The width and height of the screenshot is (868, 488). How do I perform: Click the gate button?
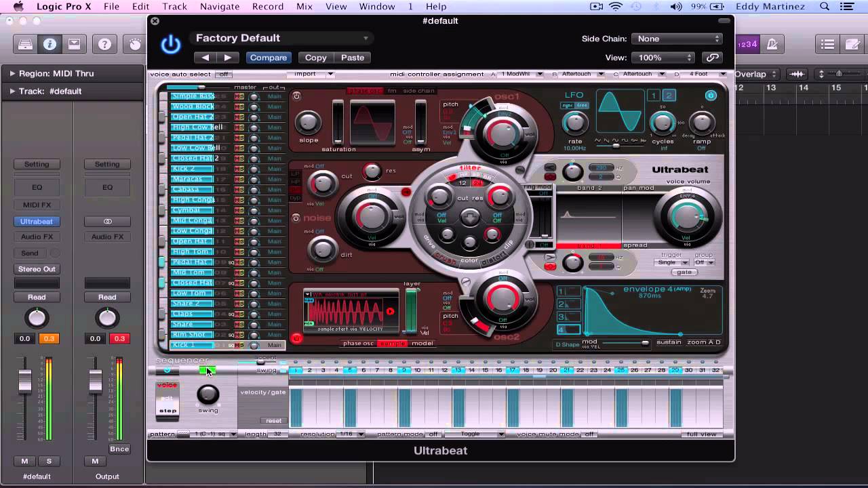(x=684, y=272)
